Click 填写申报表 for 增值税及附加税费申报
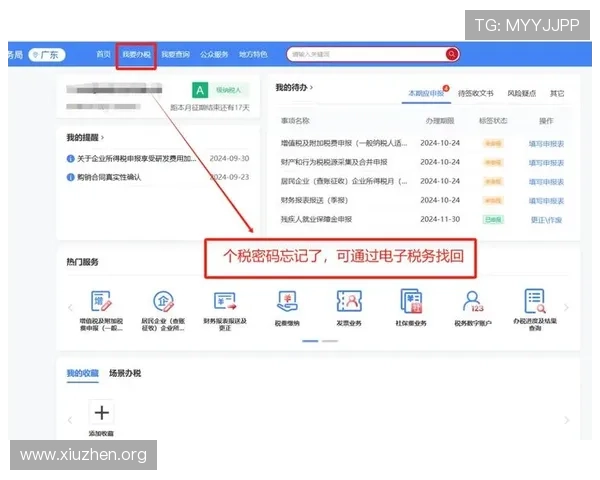The image size is (600, 480). [546, 144]
